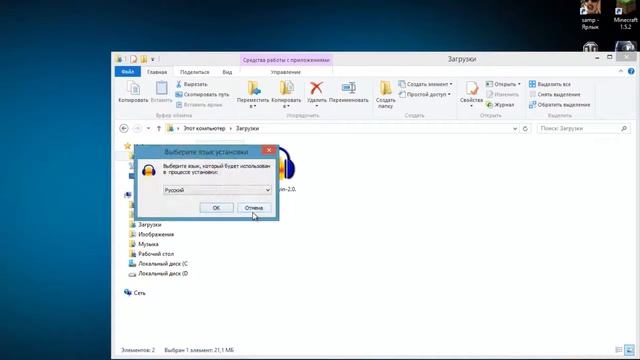640x360 pixels.
Task: Expand the address bar history dropdown
Action: 515,129
